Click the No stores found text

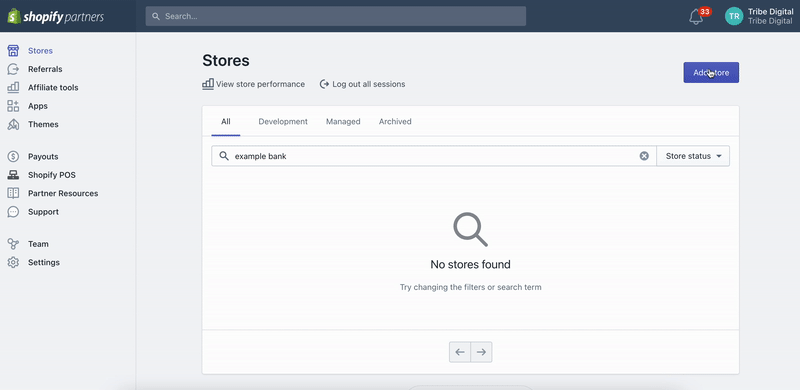470,264
